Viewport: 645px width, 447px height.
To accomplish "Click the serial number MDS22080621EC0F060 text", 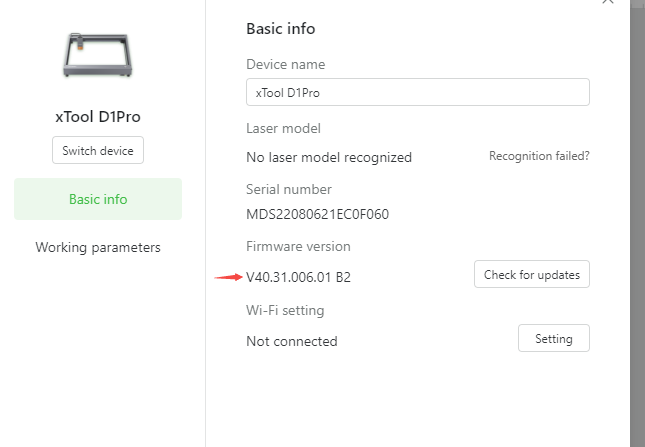I will [317, 214].
